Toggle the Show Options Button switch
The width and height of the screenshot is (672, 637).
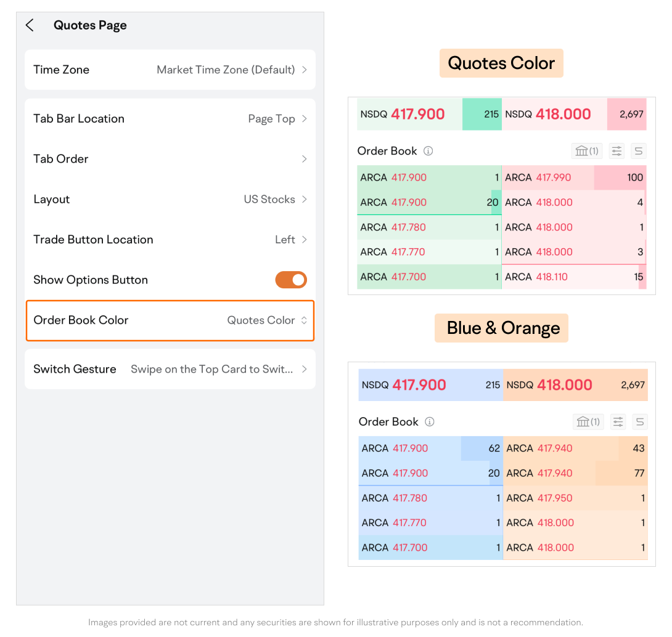tap(290, 280)
